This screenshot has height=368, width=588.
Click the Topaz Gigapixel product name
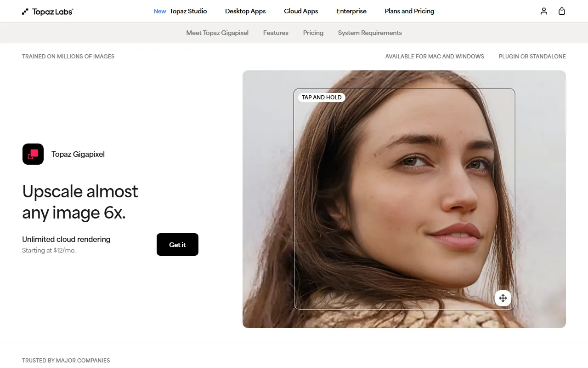pos(78,154)
